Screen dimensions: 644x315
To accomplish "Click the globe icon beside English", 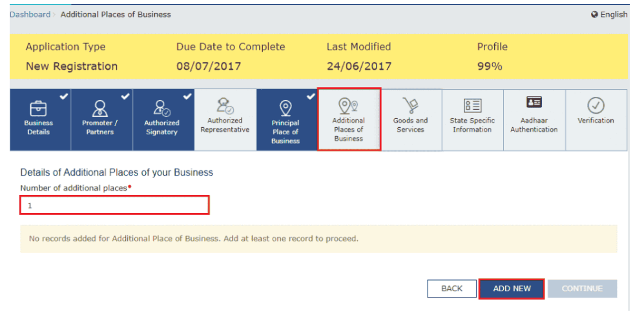I will 594,14.
